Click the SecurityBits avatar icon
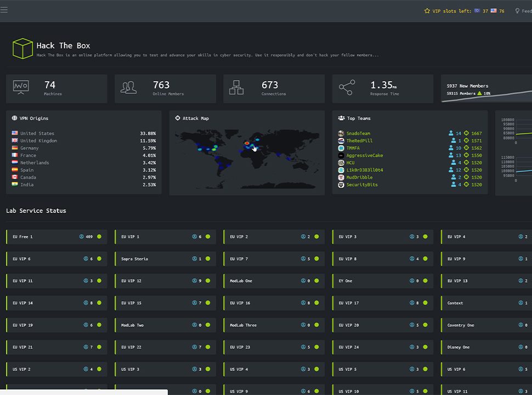The height and width of the screenshot is (395, 532). pos(341,184)
